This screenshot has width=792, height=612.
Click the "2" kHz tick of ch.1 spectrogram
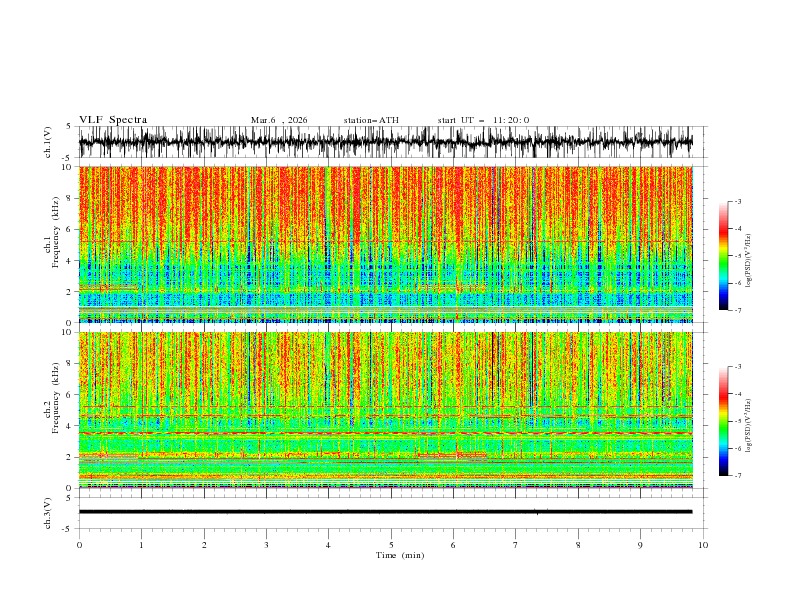tap(69, 291)
